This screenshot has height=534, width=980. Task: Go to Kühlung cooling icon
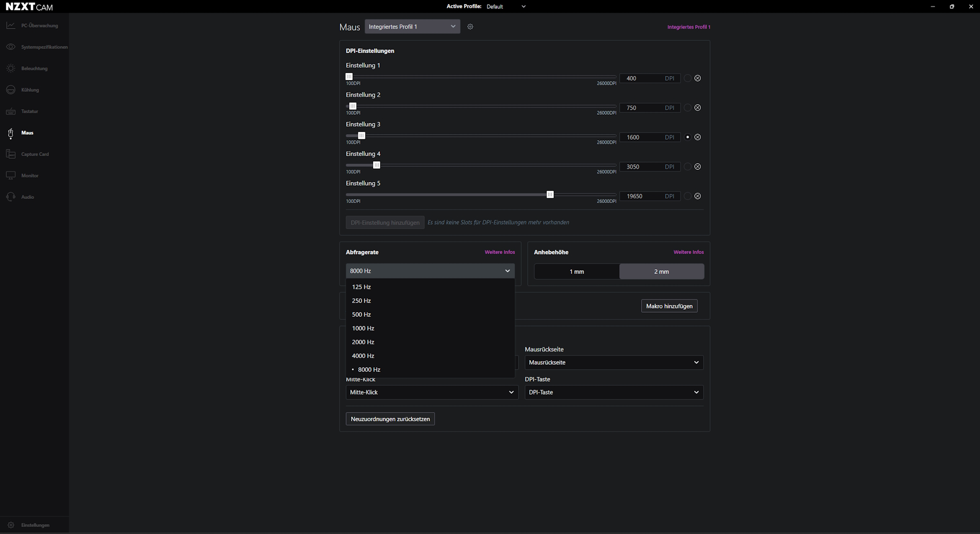tap(11, 90)
